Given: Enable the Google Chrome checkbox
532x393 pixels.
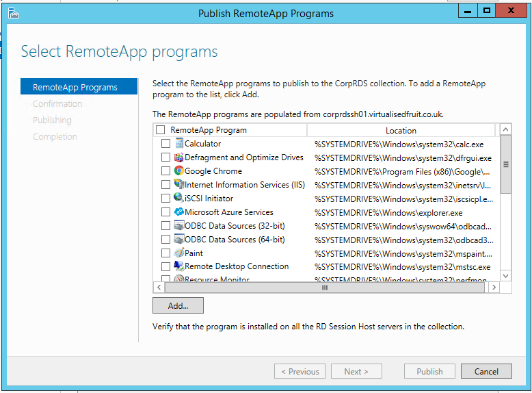Looking at the screenshot, I should pyautogui.click(x=165, y=171).
